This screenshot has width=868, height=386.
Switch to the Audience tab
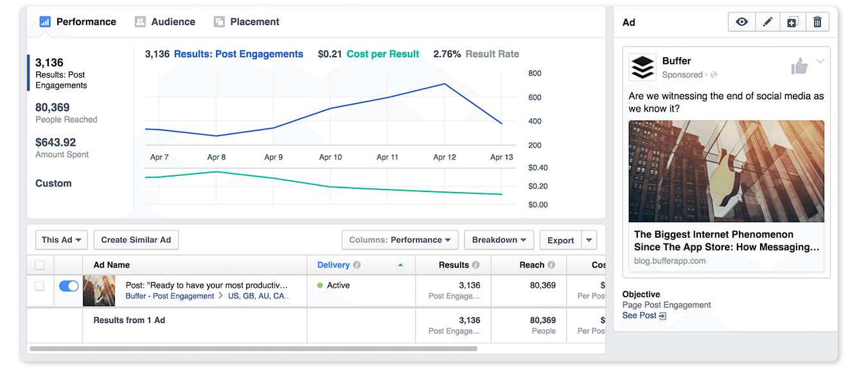pos(165,22)
